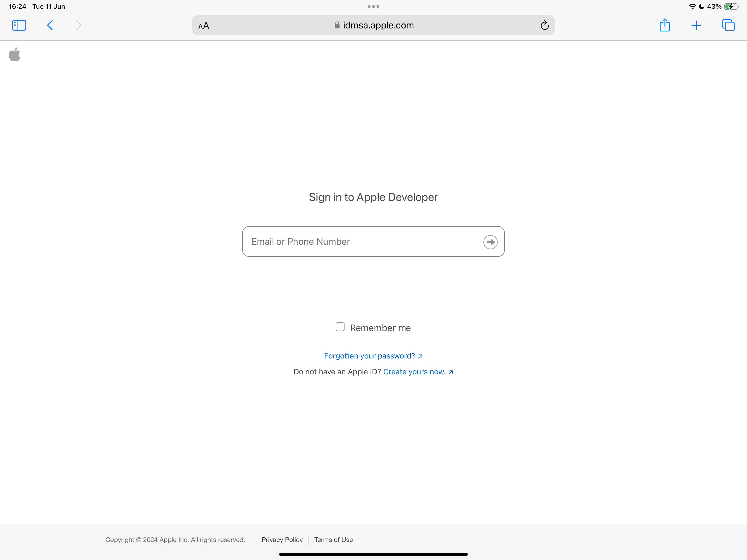Tap the Wi-Fi status icon

point(692,6)
